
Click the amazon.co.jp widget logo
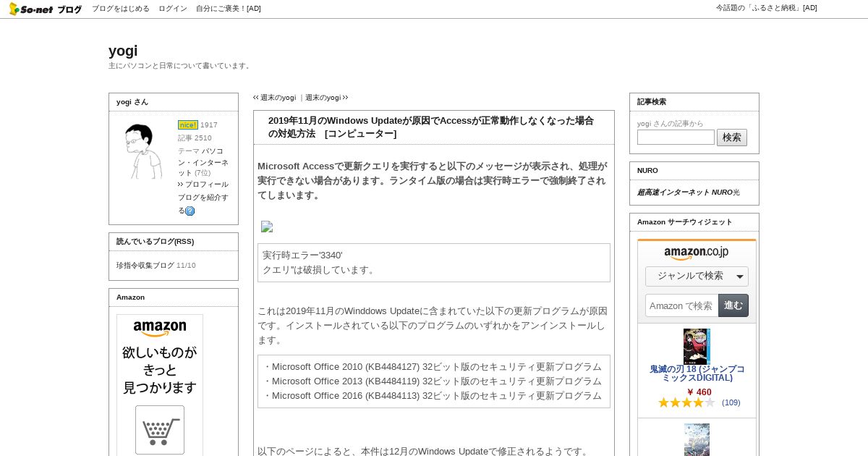pyautogui.click(x=697, y=253)
